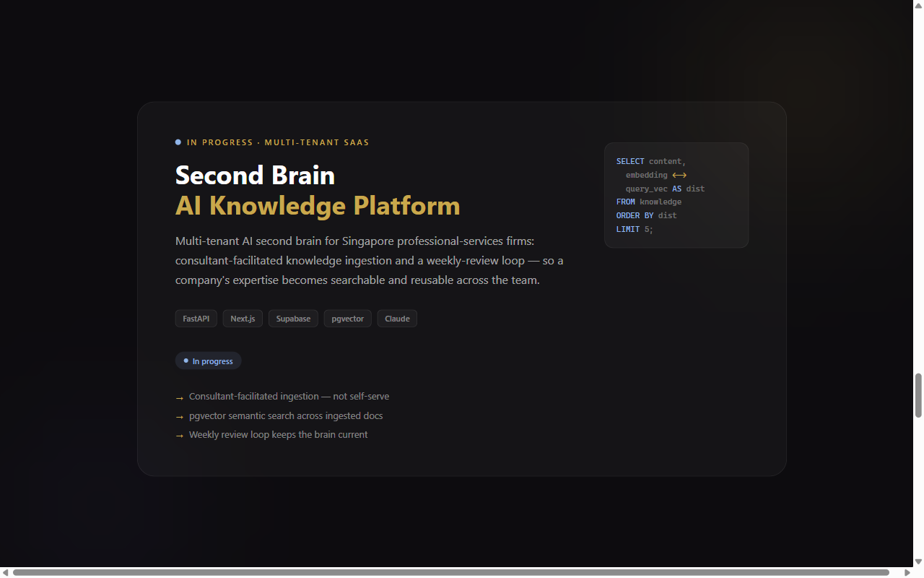Click the blue dot before IN PROGRESS header
This screenshot has width=924, height=578.
point(178,142)
